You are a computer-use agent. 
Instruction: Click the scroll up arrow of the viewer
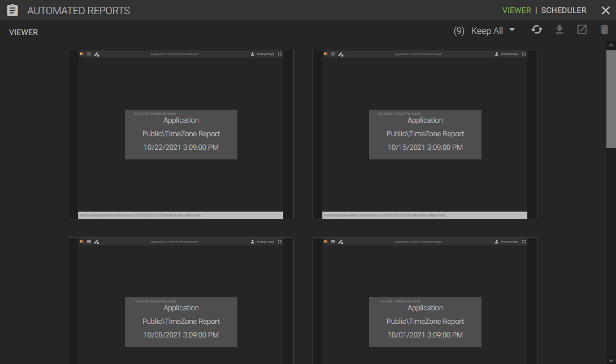(611, 45)
